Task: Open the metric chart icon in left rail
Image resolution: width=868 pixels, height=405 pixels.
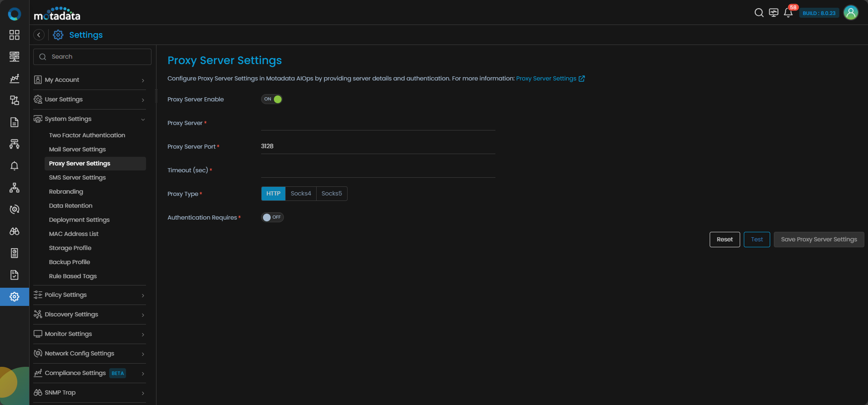Action: (x=15, y=79)
